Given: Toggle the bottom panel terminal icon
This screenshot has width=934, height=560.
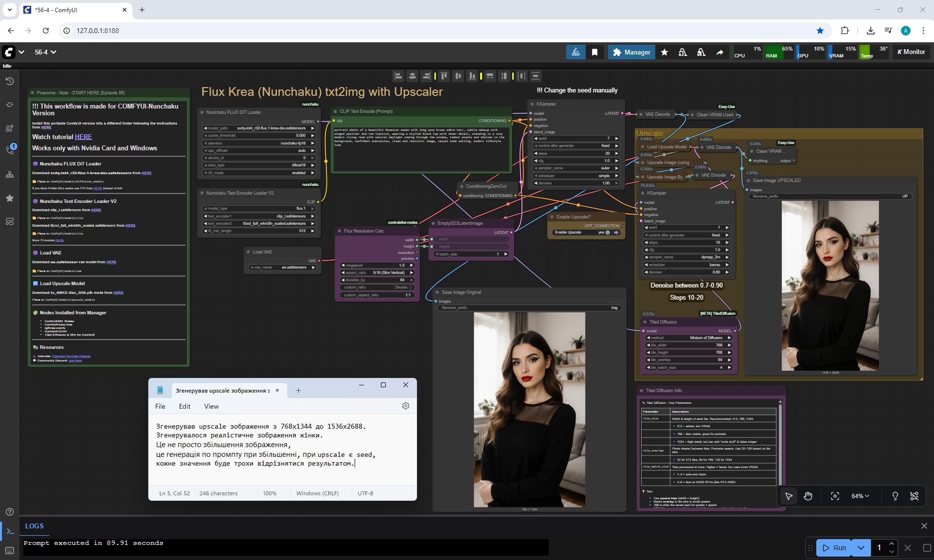Looking at the screenshot, I should click(10, 531).
